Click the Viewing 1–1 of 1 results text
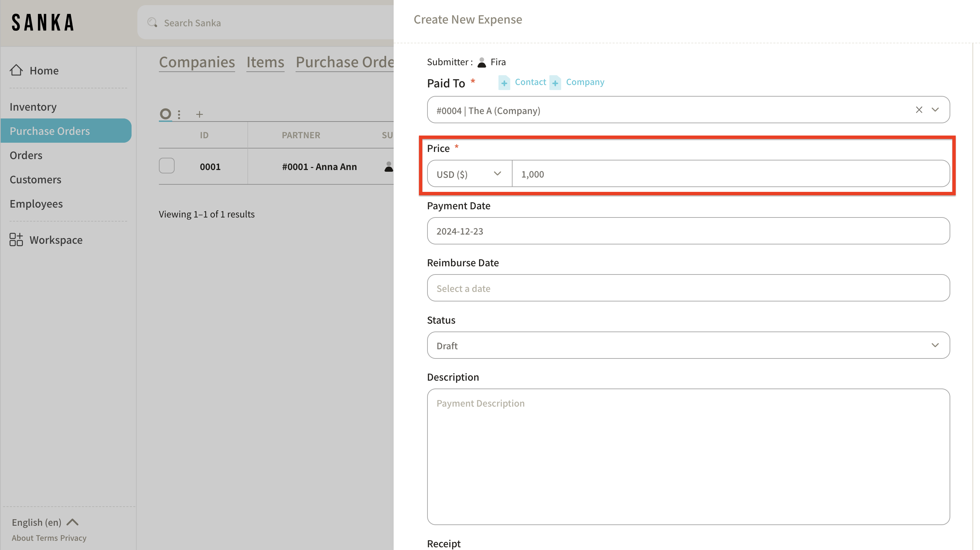980x550 pixels. [207, 214]
